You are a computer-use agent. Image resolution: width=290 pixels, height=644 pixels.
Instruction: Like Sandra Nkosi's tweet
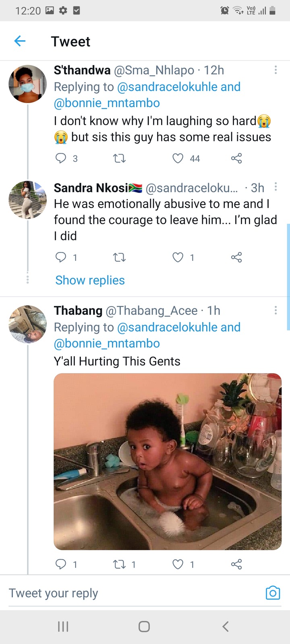[178, 257]
